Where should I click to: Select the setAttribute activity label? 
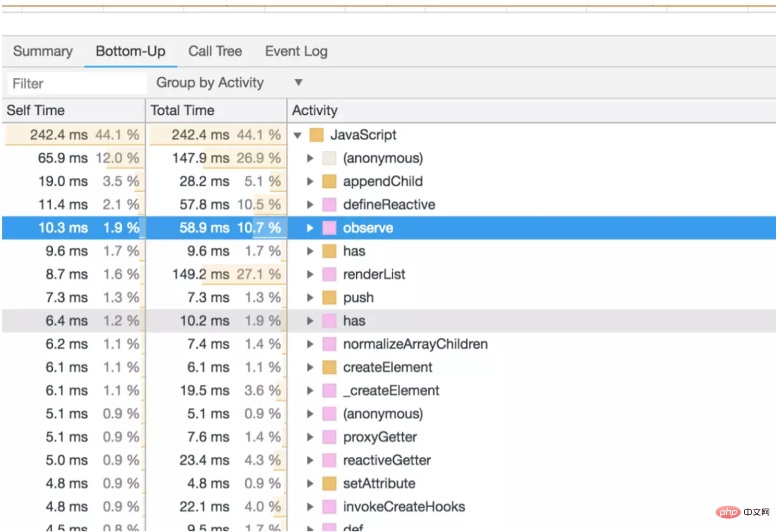379,484
